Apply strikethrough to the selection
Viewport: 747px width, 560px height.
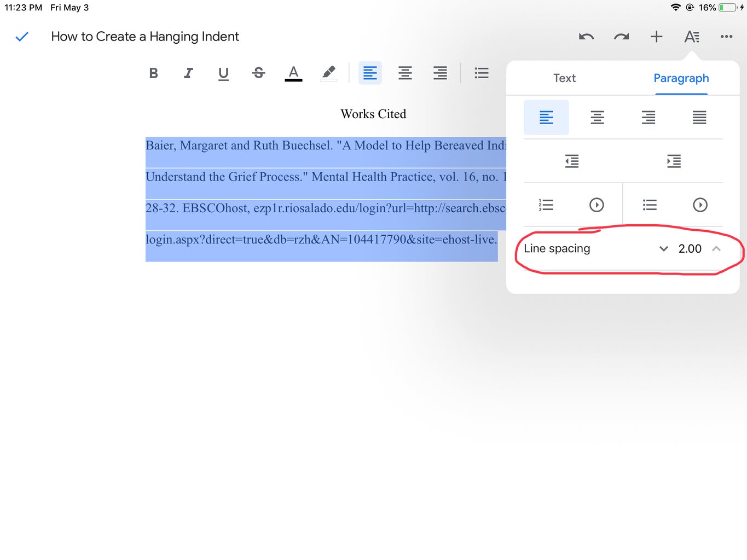(x=258, y=73)
